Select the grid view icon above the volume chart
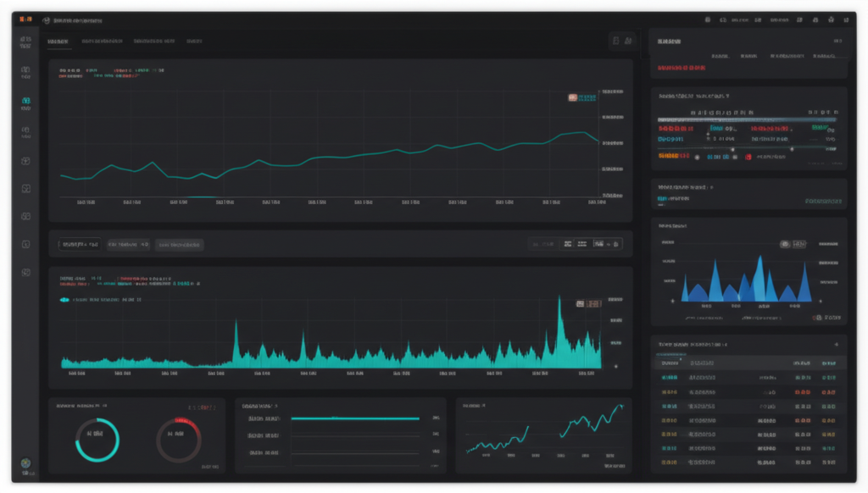The height and width of the screenshot is (493, 868). pyautogui.click(x=566, y=244)
